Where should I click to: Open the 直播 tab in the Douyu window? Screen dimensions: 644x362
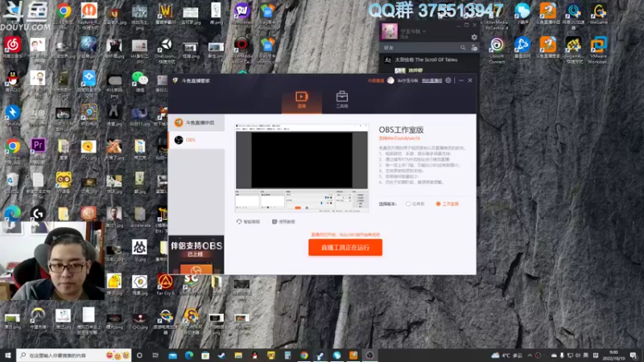point(301,100)
